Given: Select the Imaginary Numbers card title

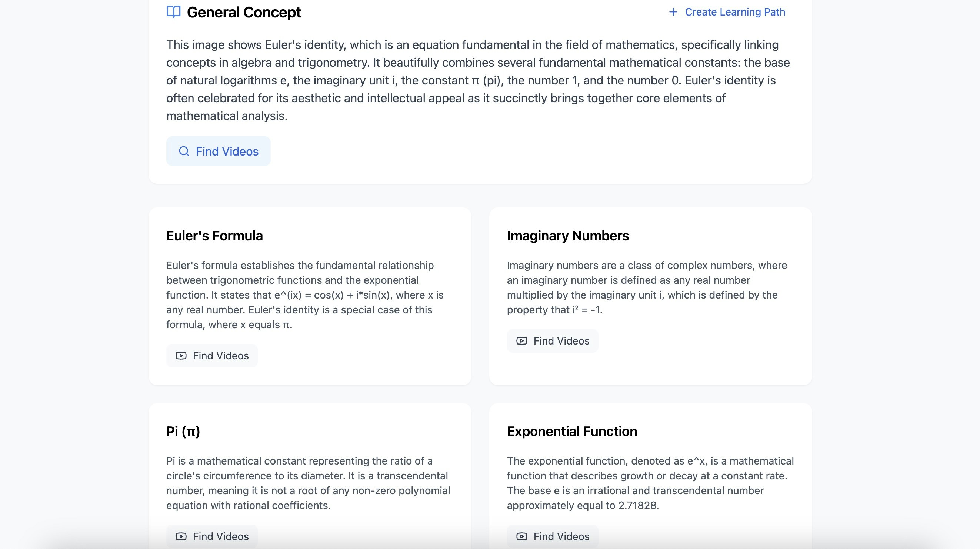Looking at the screenshot, I should [568, 236].
